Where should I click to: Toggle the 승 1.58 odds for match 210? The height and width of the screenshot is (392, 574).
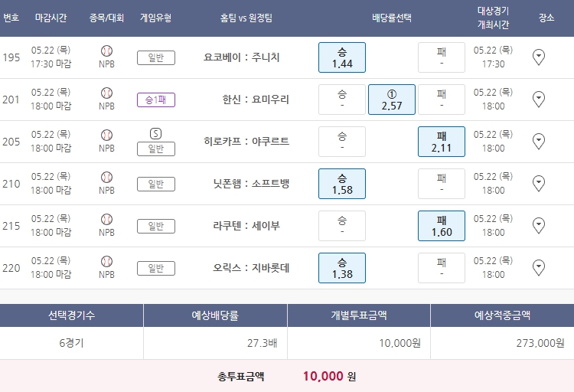click(x=342, y=184)
